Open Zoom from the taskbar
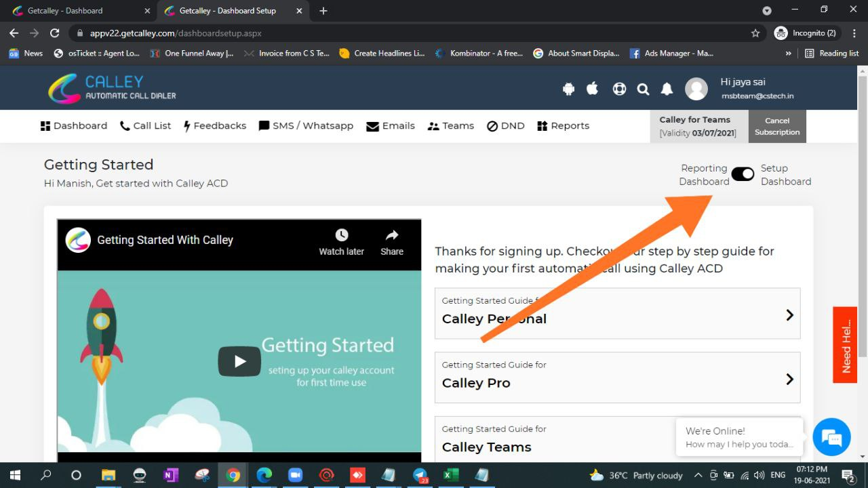The width and height of the screenshot is (868, 488). [x=295, y=475]
